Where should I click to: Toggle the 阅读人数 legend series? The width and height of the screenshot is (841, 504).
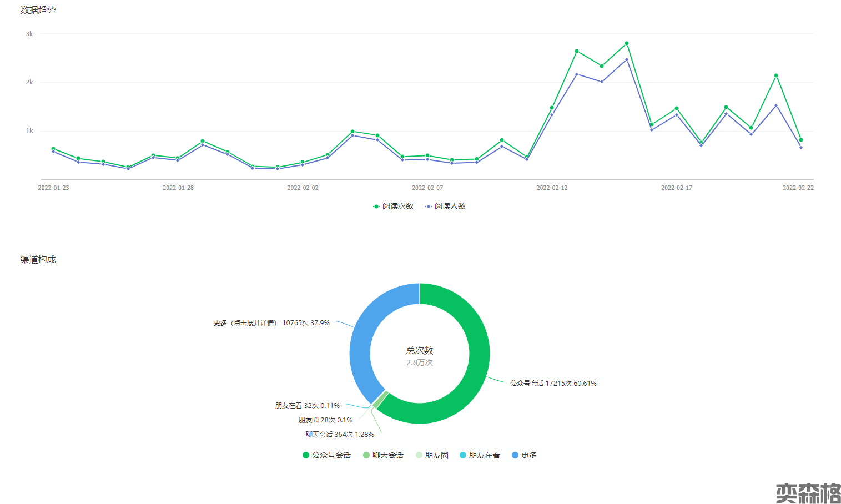[445, 206]
